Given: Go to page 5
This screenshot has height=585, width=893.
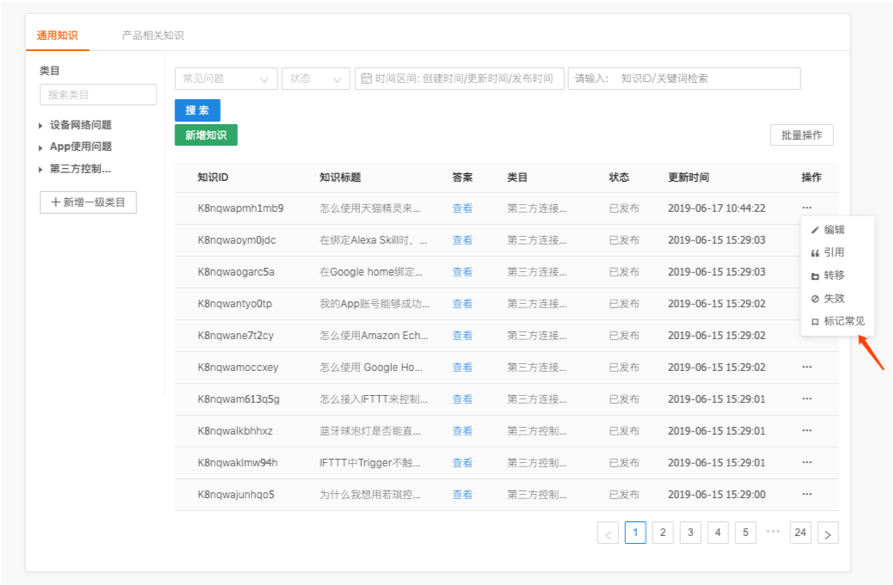Looking at the screenshot, I should click(745, 533).
